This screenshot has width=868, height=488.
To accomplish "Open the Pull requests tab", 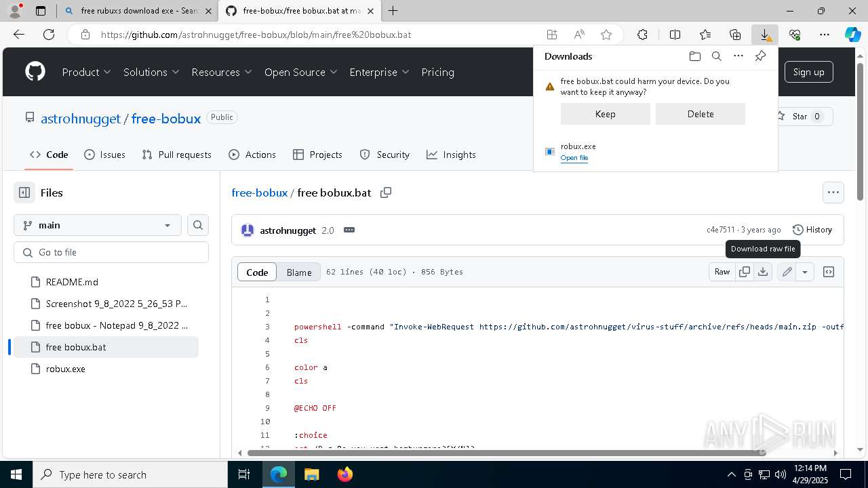I will click(x=176, y=155).
